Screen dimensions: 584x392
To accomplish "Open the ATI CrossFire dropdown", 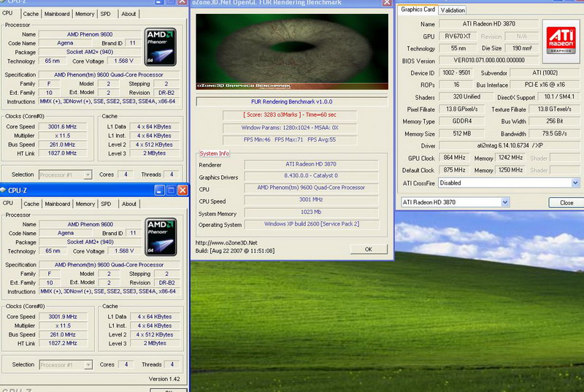I will [x=575, y=182].
